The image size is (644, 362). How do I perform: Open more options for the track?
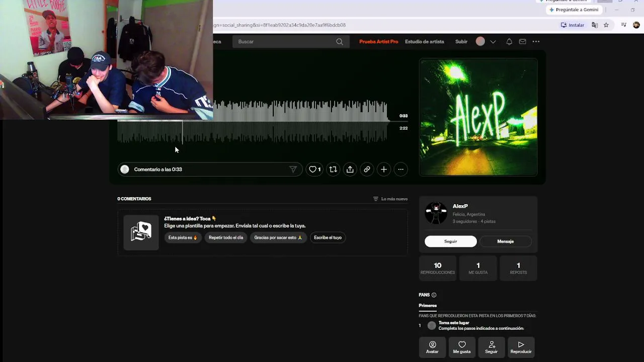(x=400, y=169)
